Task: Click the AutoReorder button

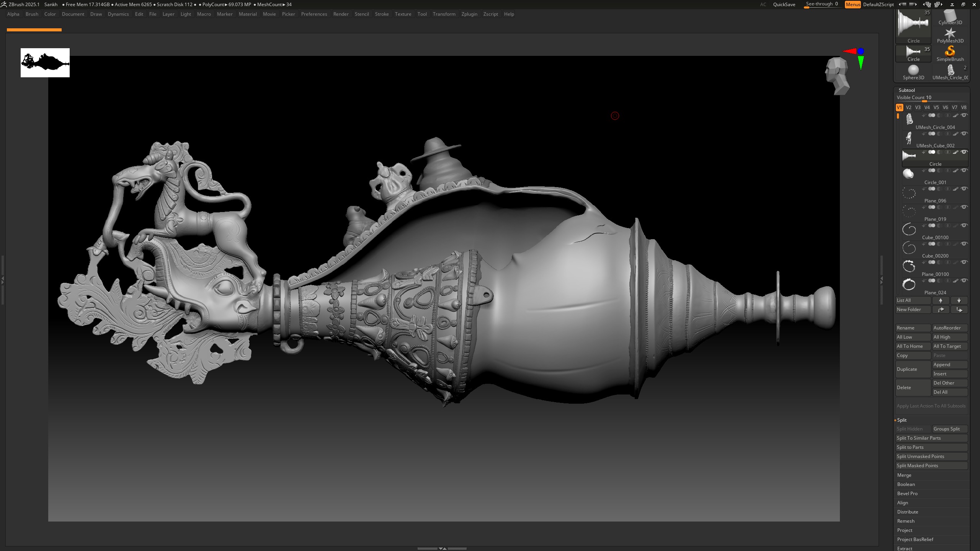Action: coord(950,328)
